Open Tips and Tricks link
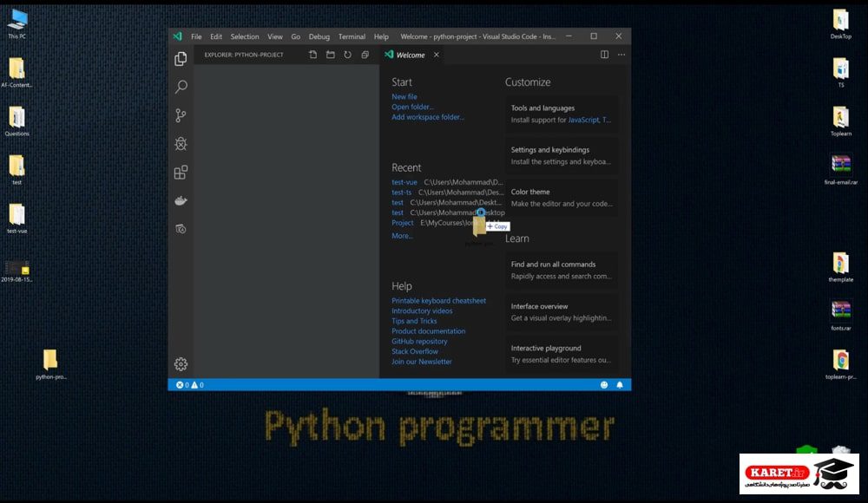 tap(414, 321)
